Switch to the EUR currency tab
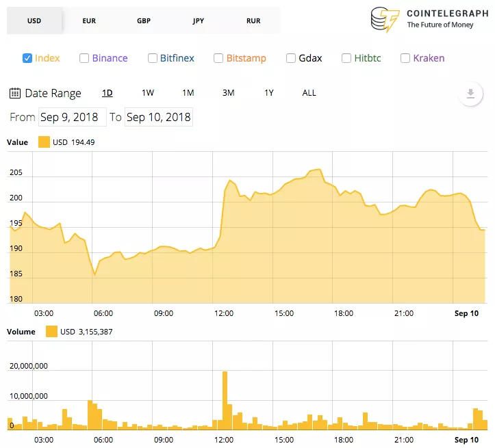The image size is (495, 448). click(89, 21)
